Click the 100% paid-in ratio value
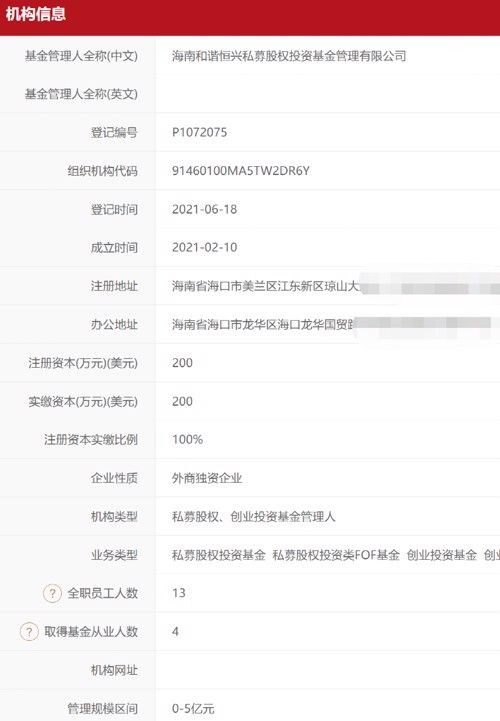The image size is (500, 721). [x=187, y=440]
